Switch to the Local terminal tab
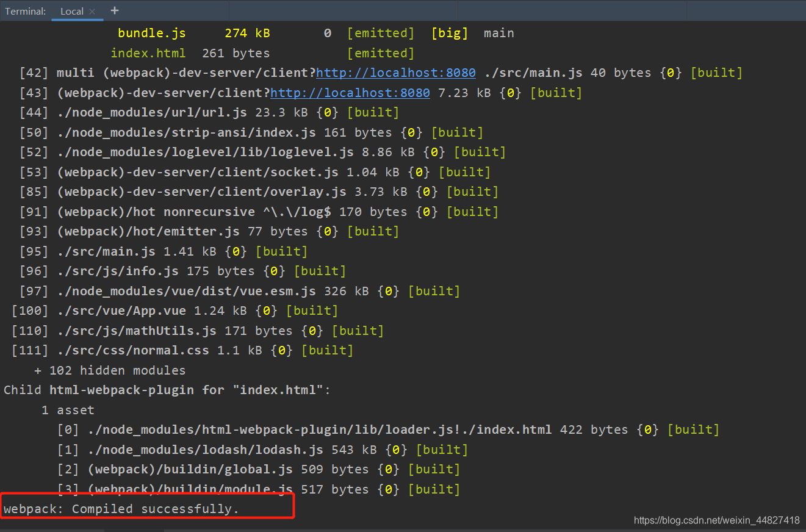Screen dimensions: 806x532 coord(72,11)
